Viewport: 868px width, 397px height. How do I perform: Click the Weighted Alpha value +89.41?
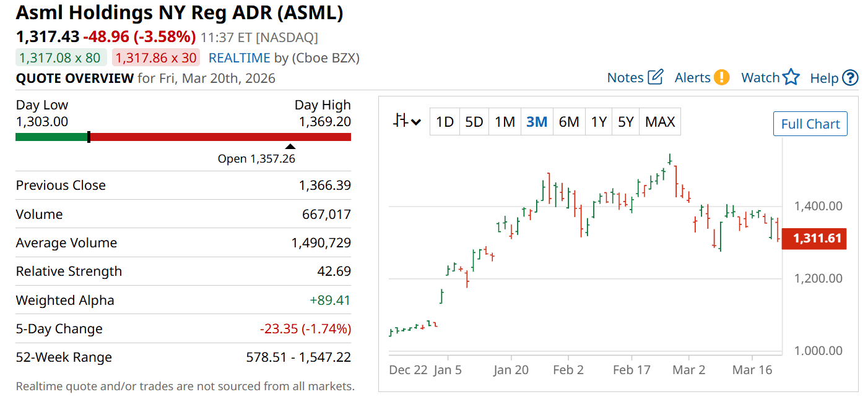pyautogui.click(x=330, y=301)
